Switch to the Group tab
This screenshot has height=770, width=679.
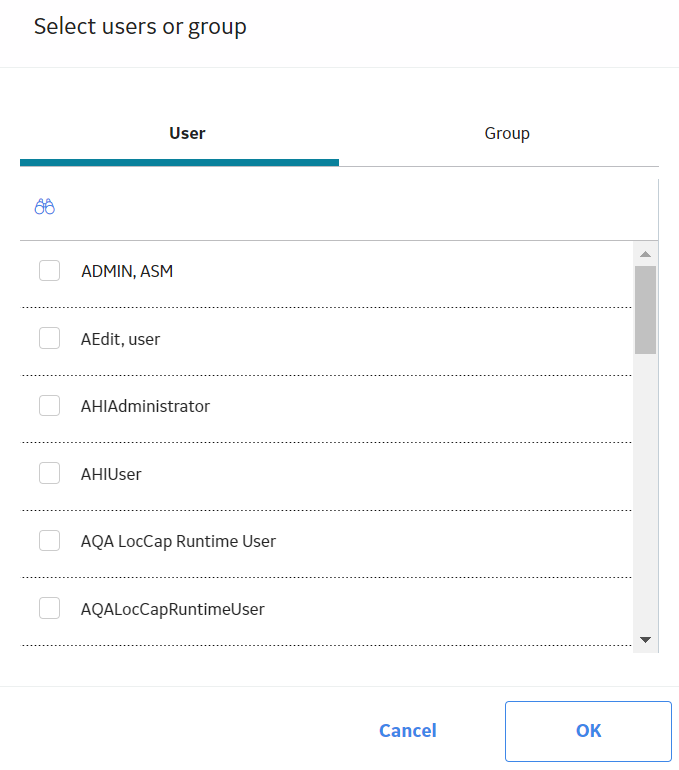(x=507, y=133)
